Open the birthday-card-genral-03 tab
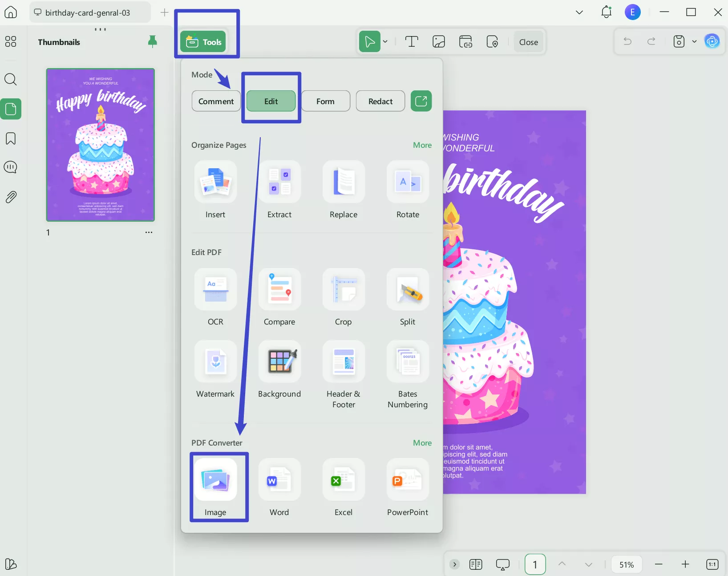Viewport: 728px width, 576px height. 90,12
